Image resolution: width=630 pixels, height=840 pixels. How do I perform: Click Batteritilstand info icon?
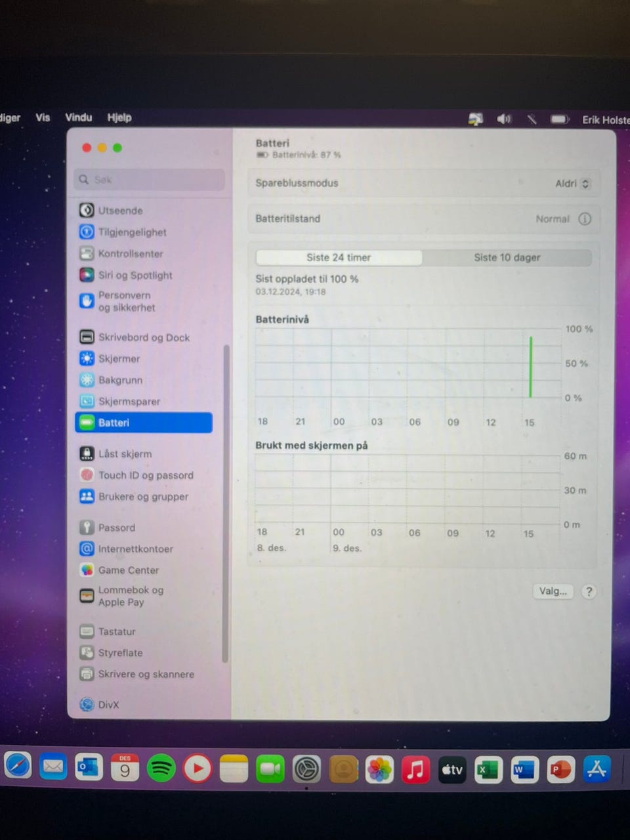coord(585,219)
